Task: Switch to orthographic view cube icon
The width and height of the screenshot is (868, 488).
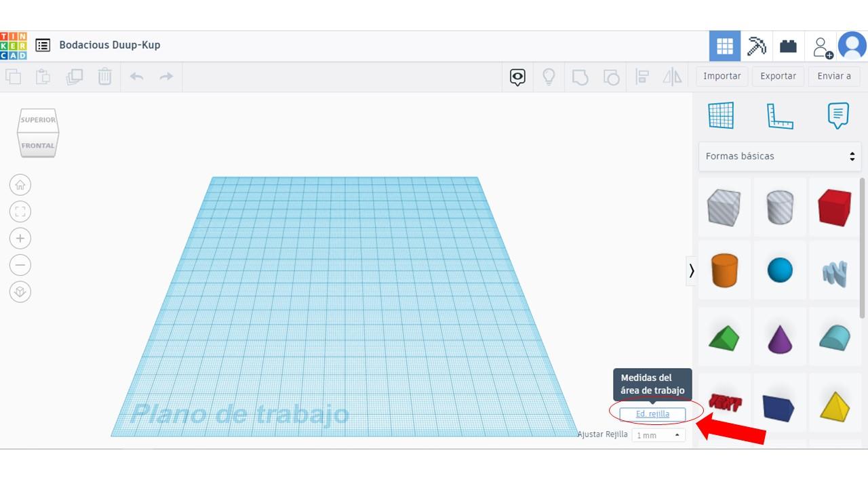Action: [x=20, y=292]
